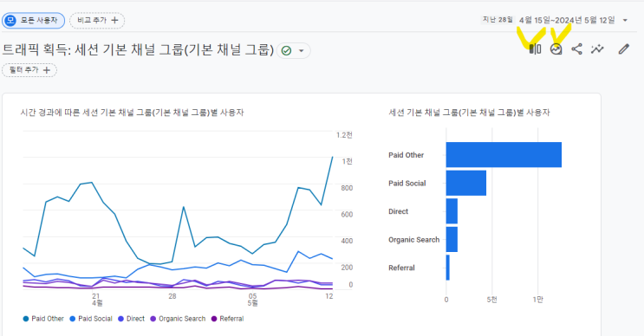This screenshot has width=644, height=336.
Task: Click the Organic Search label beside bar chart
Action: 413,240
